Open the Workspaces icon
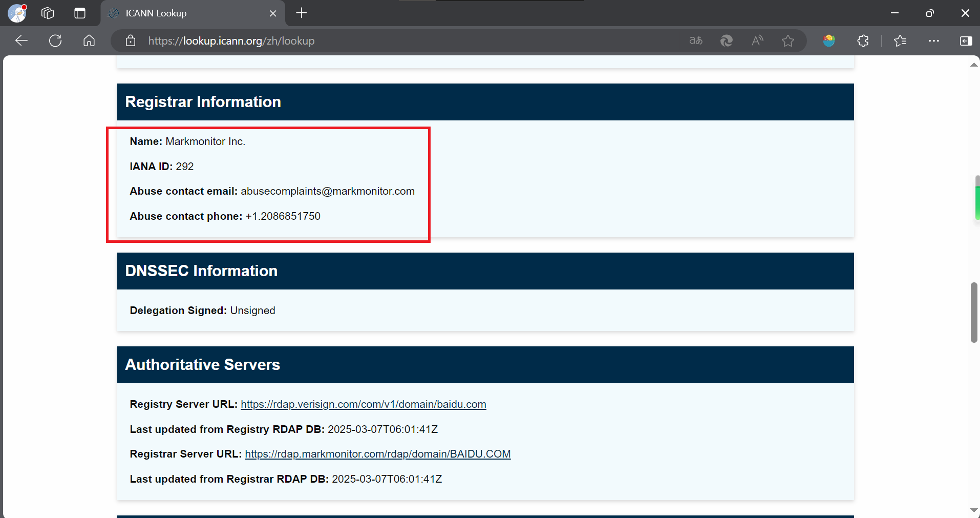The height and width of the screenshot is (518, 980). [x=48, y=13]
